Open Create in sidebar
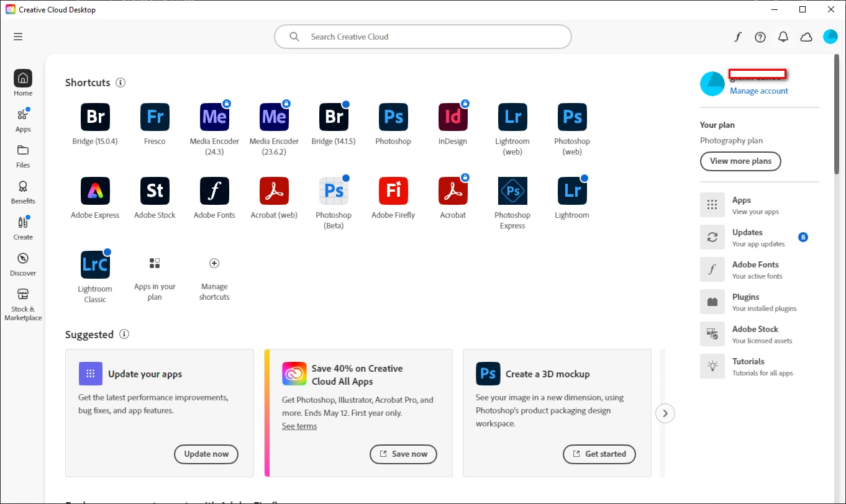The width and height of the screenshot is (846, 504). (x=23, y=227)
